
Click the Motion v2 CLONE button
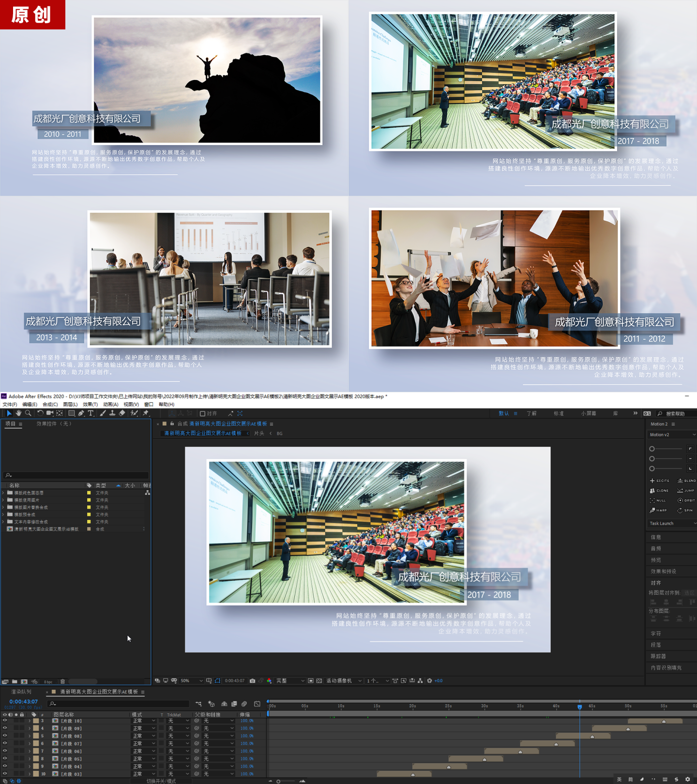click(659, 491)
